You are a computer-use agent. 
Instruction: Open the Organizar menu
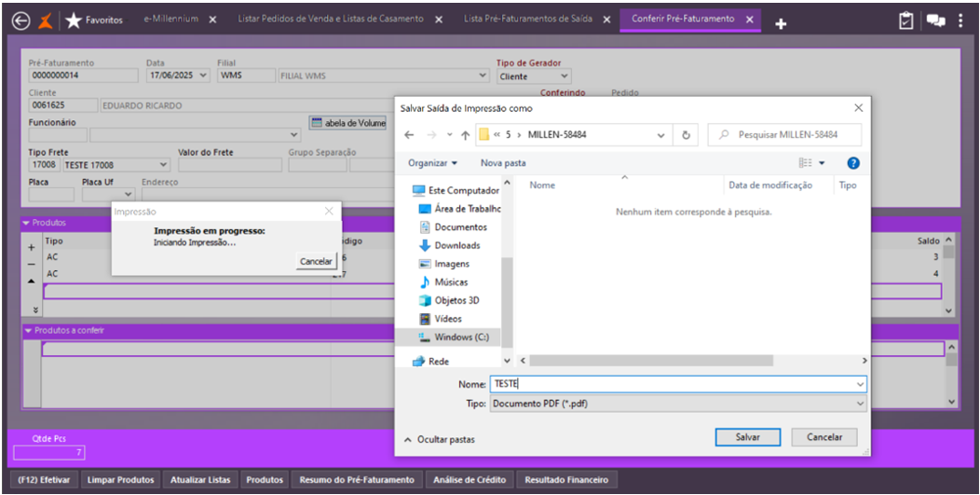tap(432, 163)
